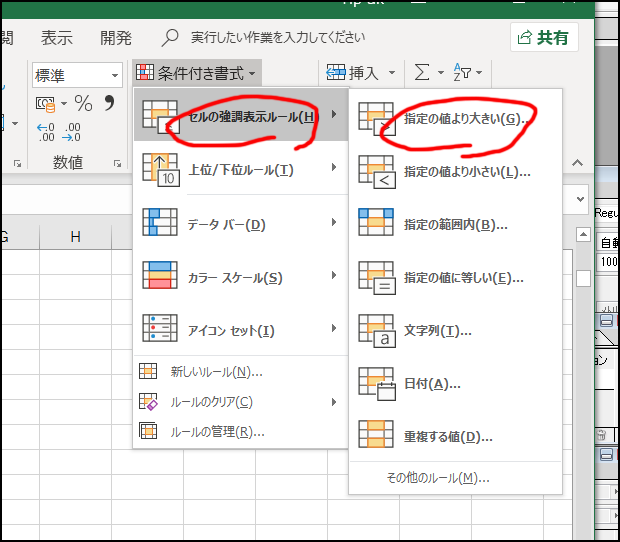Select 指定の値より小さい(L)... rule
620x542 pixels.
coord(455,172)
